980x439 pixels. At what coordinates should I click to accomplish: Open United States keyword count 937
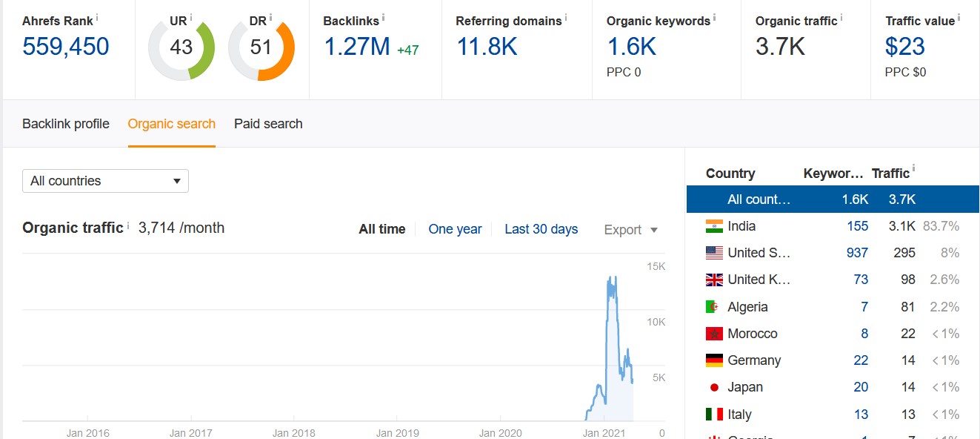click(857, 253)
